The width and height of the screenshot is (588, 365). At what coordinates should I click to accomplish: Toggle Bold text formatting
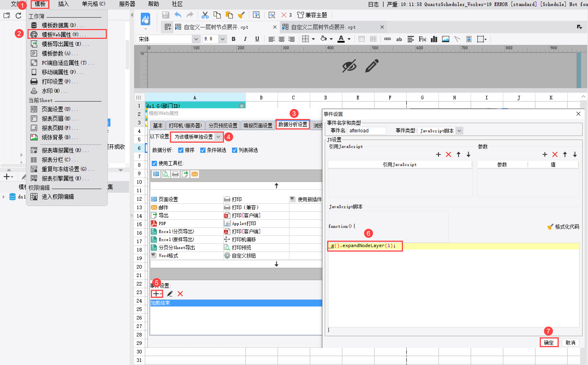point(234,39)
